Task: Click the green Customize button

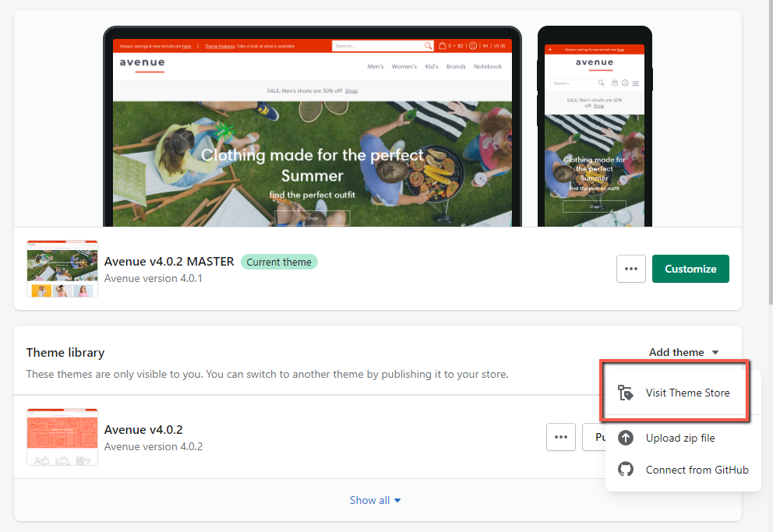Action: pos(690,269)
